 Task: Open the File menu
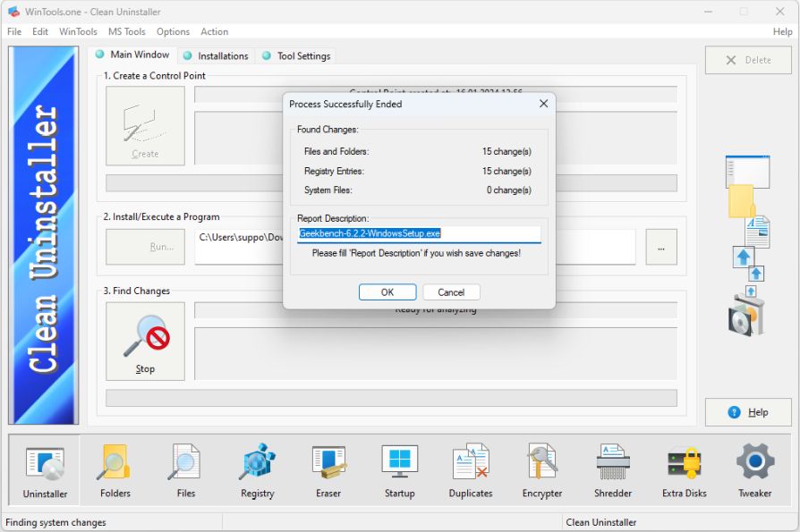[14, 31]
